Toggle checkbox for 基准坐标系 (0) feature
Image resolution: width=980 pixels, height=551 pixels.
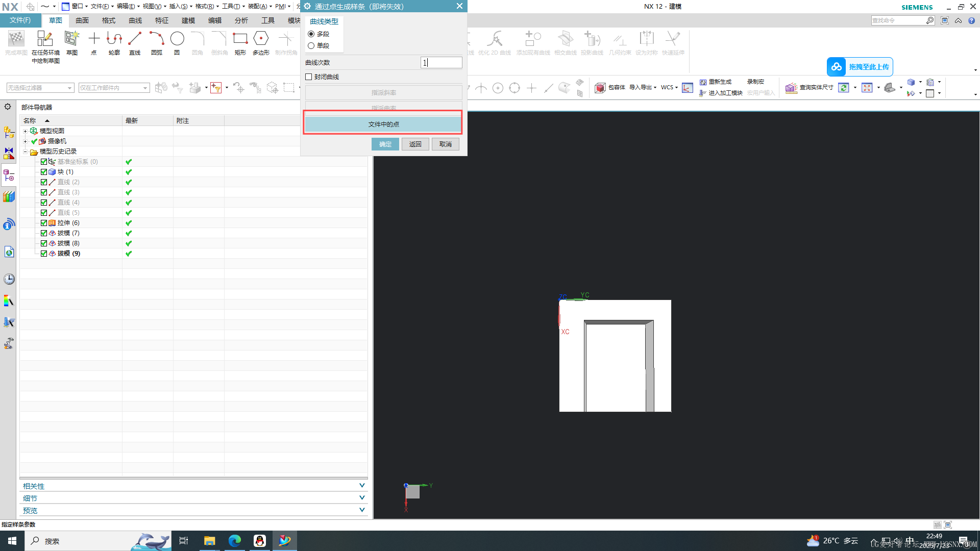pos(44,162)
